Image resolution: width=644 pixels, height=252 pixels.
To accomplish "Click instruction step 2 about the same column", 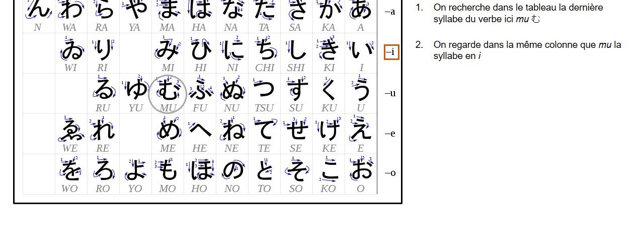I will pos(527,50).
